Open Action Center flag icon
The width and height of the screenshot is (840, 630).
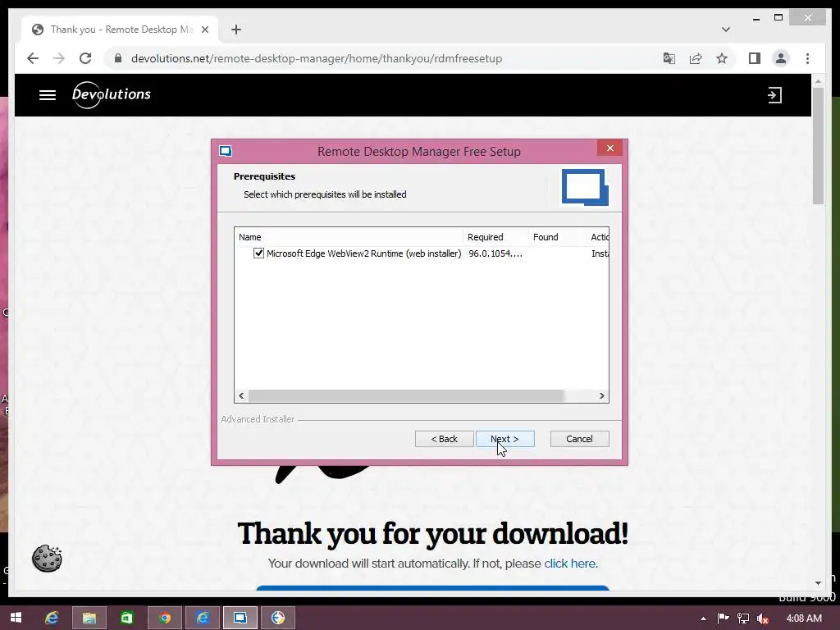723,619
